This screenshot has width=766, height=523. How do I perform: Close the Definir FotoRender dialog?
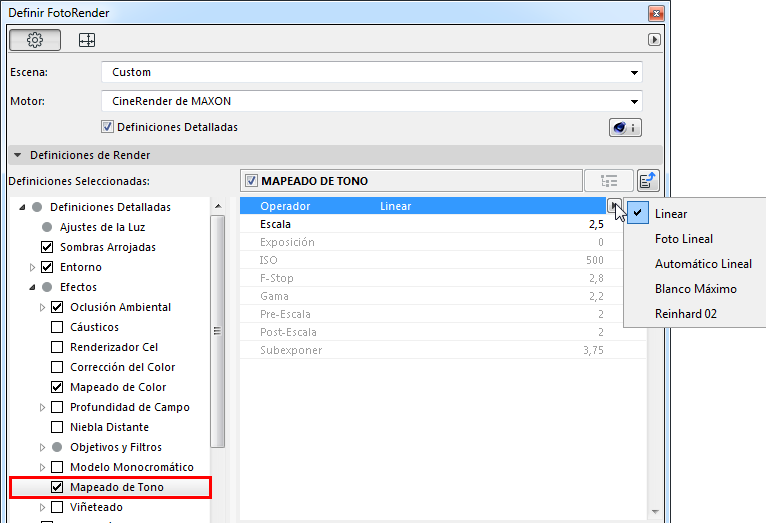pyautogui.click(x=656, y=13)
